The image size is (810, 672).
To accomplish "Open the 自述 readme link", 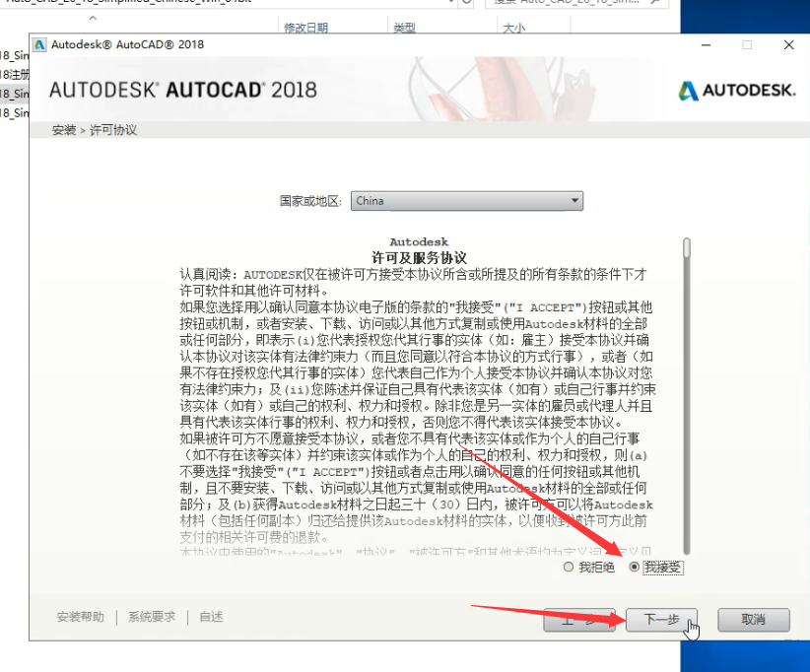I will 211,617.
